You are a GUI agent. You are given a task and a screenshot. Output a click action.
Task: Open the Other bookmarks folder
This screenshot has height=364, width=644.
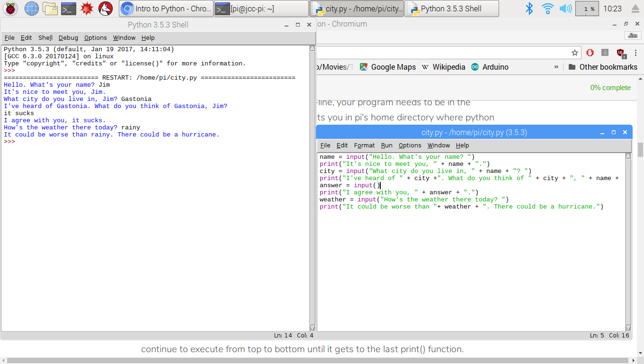click(603, 67)
